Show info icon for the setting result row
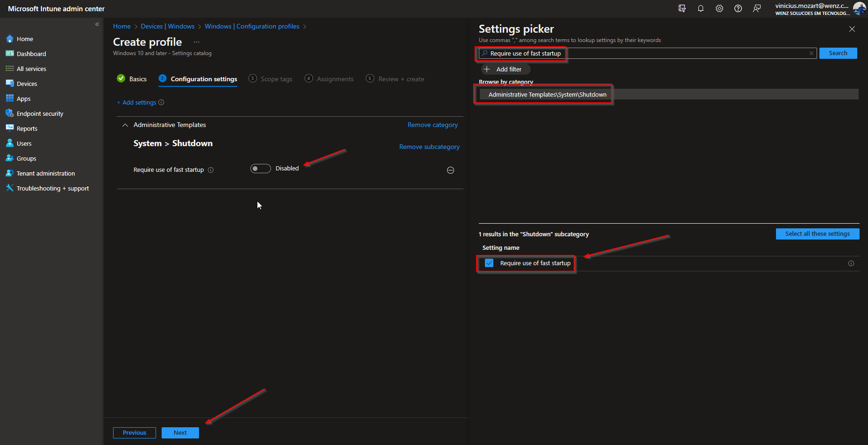The width and height of the screenshot is (868, 445). point(851,263)
